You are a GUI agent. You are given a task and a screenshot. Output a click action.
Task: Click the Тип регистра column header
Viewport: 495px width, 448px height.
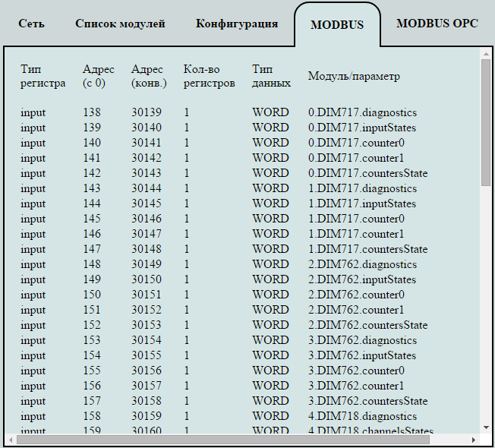(43, 76)
